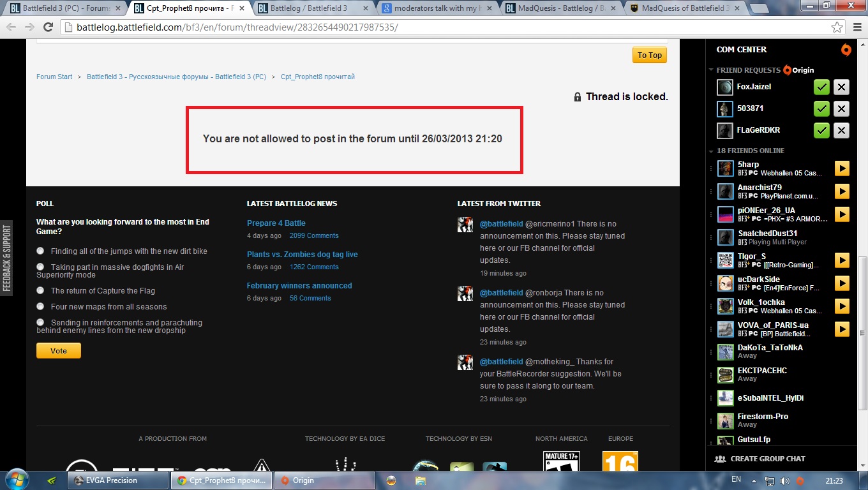The height and width of the screenshot is (490, 868).
Task: Join piONEer_26_UA's game via play button
Action: coord(842,214)
